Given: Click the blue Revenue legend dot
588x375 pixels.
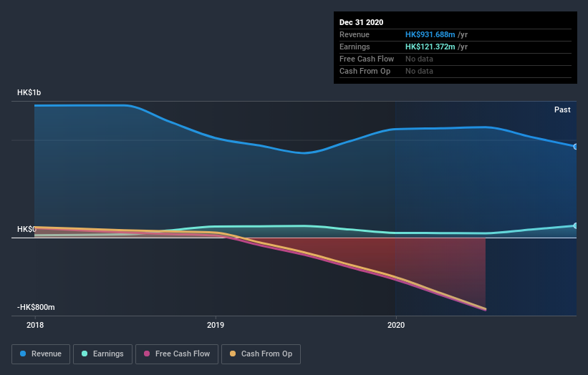Looking at the screenshot, I should (x=23, y=354).
